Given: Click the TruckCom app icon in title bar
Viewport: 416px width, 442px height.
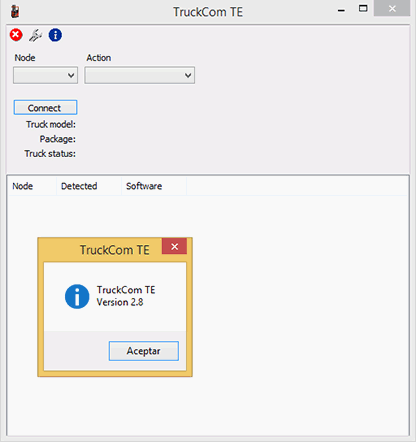Looking at the screenshot, I should [x=15, y=12].
